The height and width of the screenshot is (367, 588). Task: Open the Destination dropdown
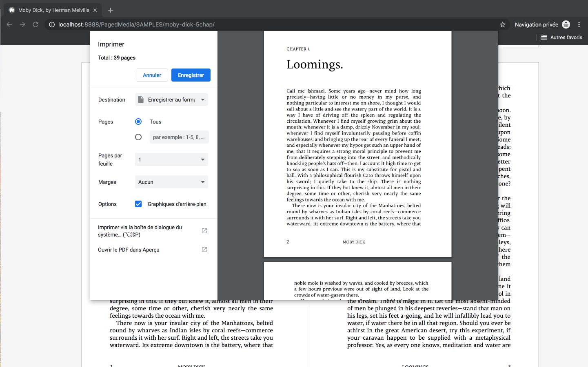171,99
